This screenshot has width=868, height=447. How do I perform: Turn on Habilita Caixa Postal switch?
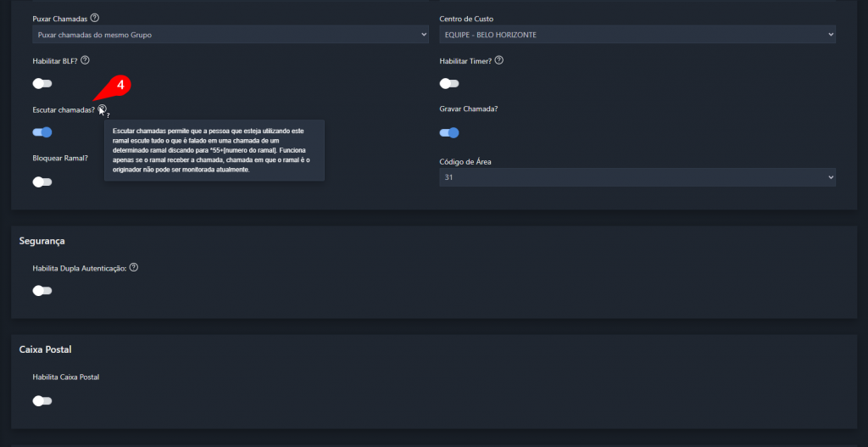42,401
